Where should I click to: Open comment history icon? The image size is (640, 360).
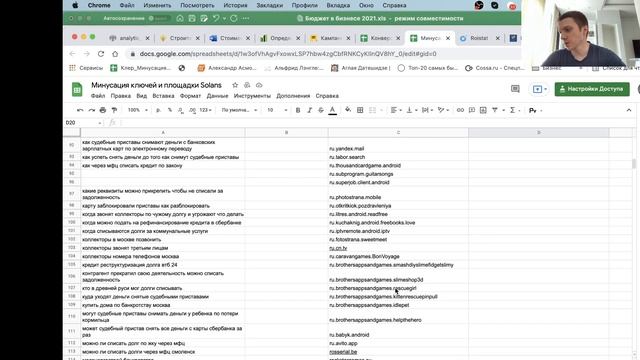[515, 89]
